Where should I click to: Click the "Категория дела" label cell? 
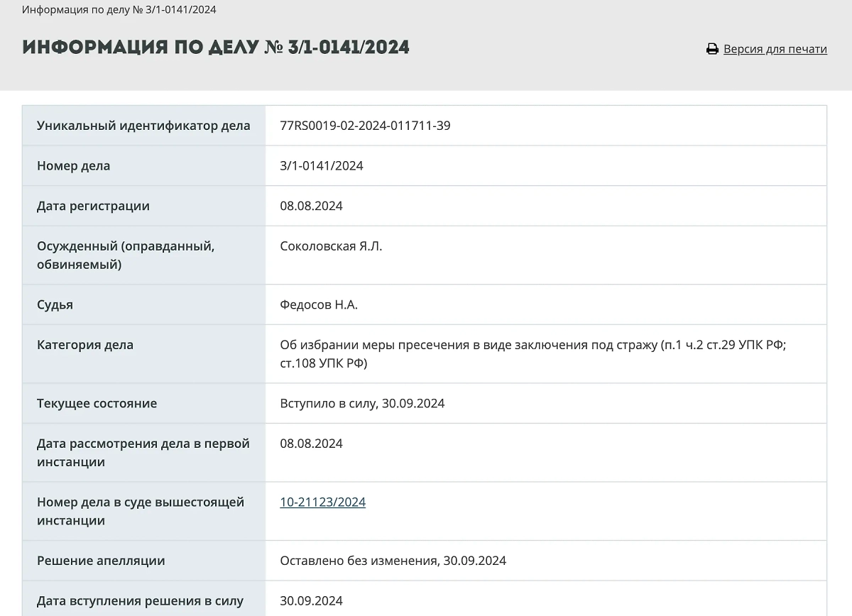(85, 345)
